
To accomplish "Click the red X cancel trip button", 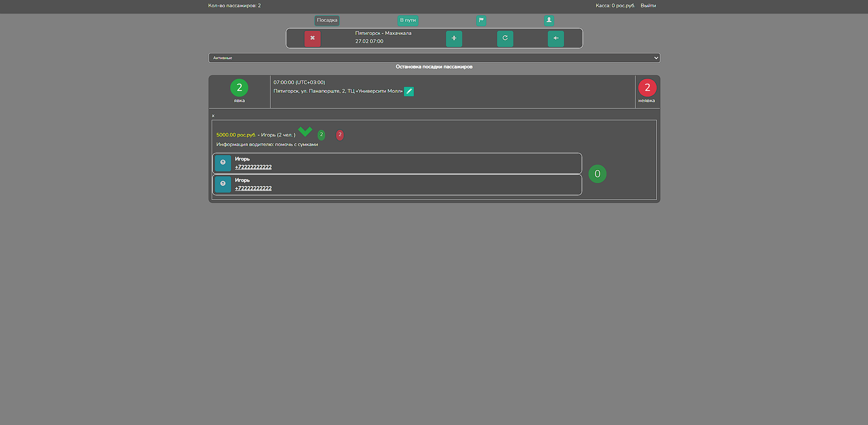I will pyautogui.click(x=312, y=38).
